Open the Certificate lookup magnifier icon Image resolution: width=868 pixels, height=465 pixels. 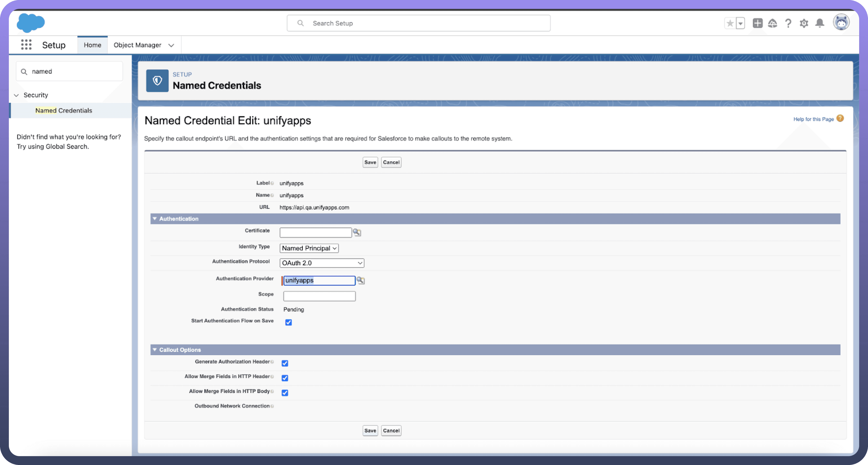pos(357,232)
